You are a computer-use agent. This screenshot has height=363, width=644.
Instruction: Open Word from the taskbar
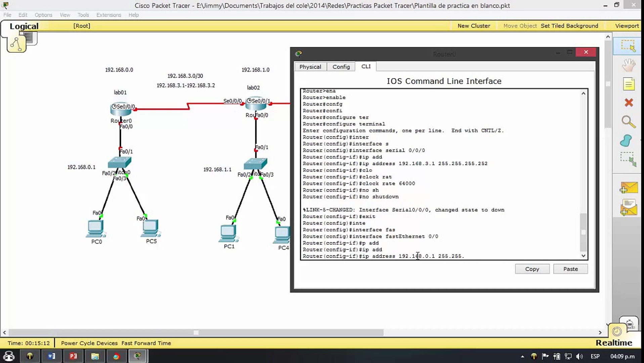tap(51, 356)
